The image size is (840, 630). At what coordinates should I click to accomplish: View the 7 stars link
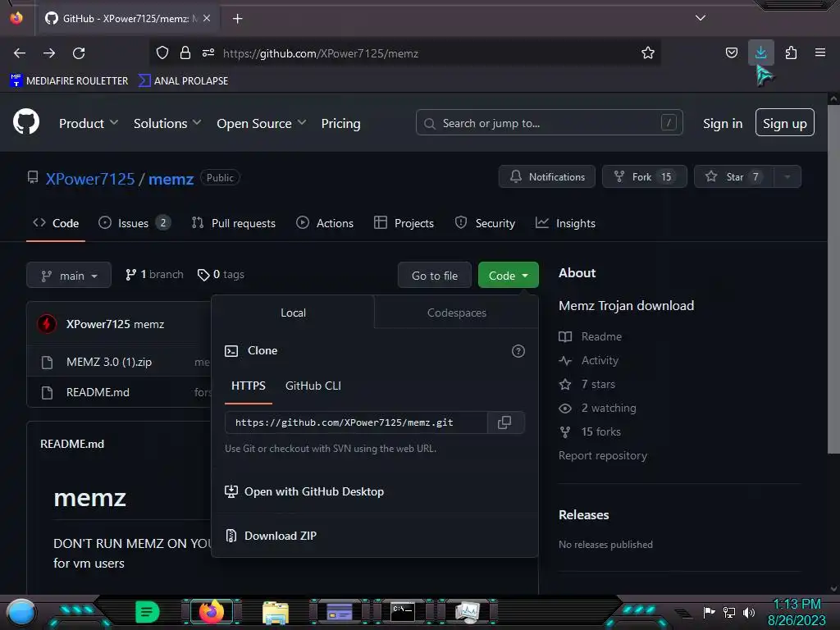point(587,384)
